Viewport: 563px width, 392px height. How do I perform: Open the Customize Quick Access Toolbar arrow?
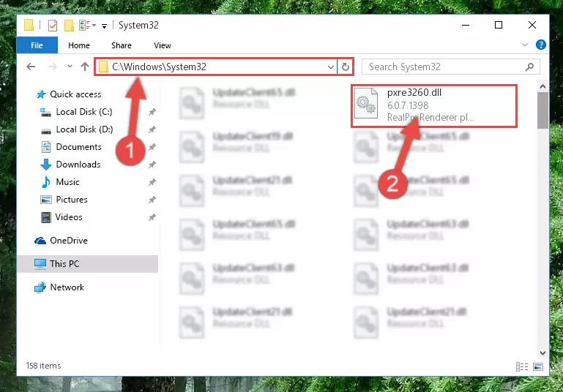pyautogui.click(x=104, y=26)
